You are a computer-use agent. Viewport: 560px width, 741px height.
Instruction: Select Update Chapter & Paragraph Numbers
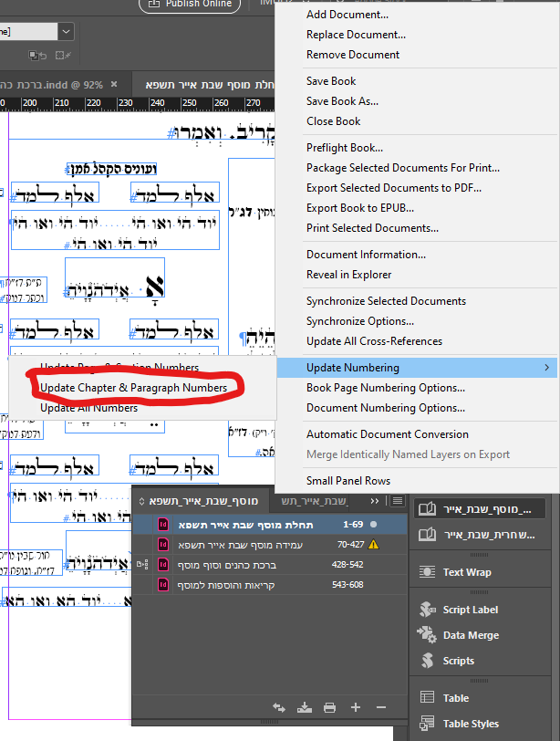134,388
